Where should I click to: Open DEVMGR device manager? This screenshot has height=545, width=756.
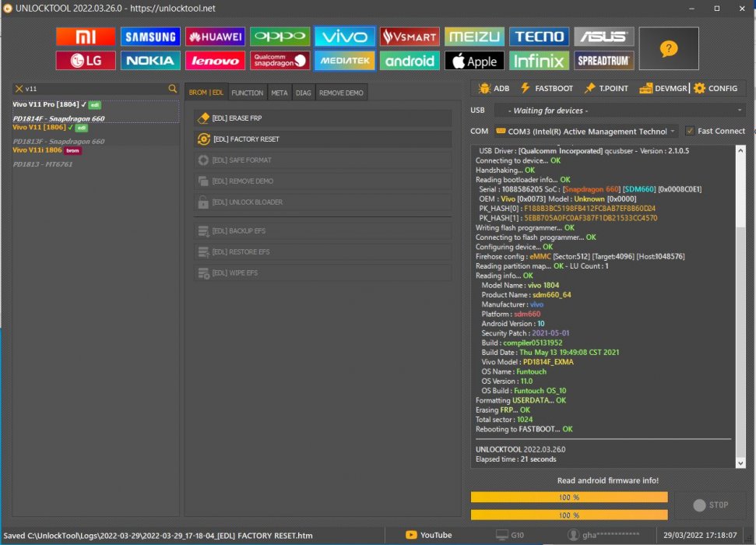pyautogui.click(x=663, y=88)
